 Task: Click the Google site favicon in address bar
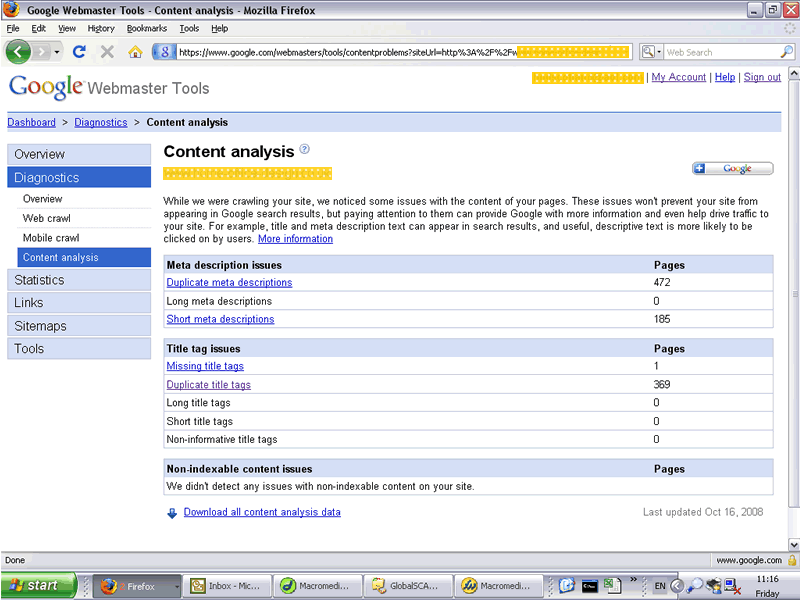[x=165, y=52]
